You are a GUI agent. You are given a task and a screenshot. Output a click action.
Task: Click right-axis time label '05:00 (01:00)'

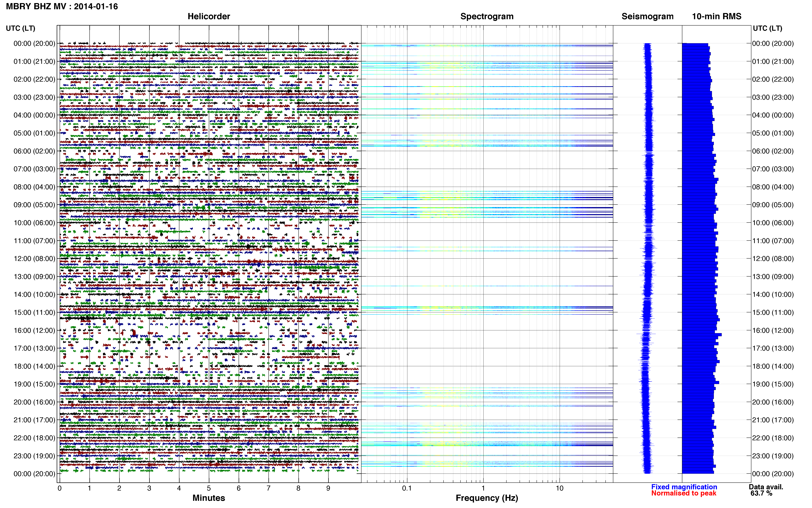coord(773,133)
